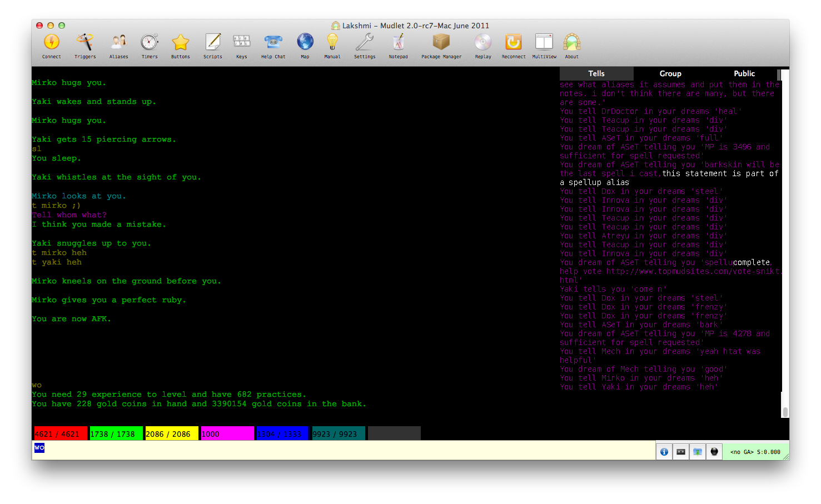Open the Notepad icon

click(398, 43)
